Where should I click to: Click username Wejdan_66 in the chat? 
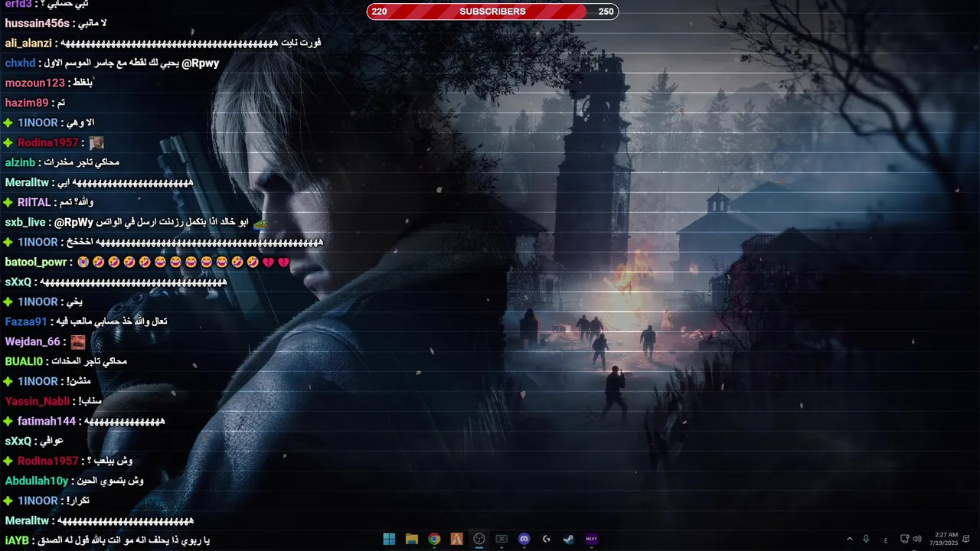[x=32, y=342]
